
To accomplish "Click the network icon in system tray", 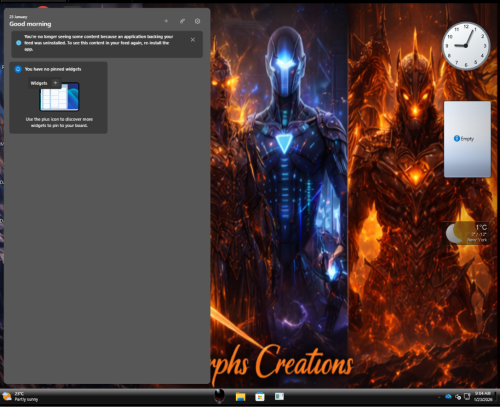I will click(458, 397).
